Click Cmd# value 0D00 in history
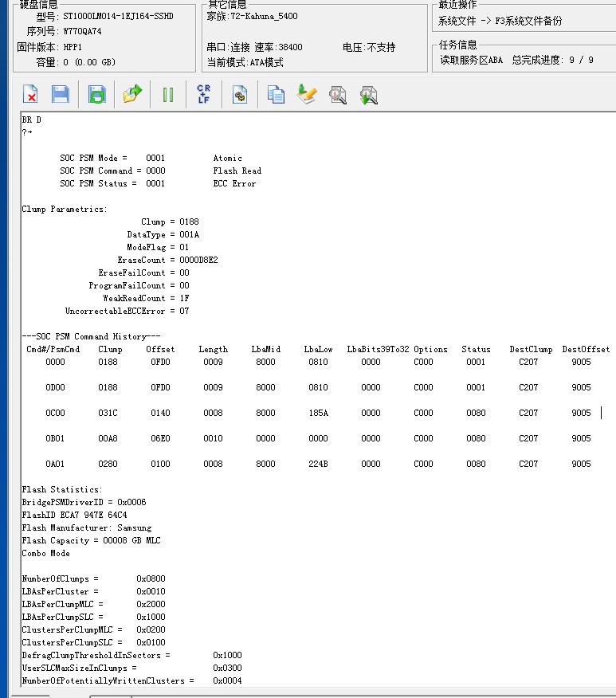Screen dimensions: 616x698 pyautogui.click(x=55, y=388)
